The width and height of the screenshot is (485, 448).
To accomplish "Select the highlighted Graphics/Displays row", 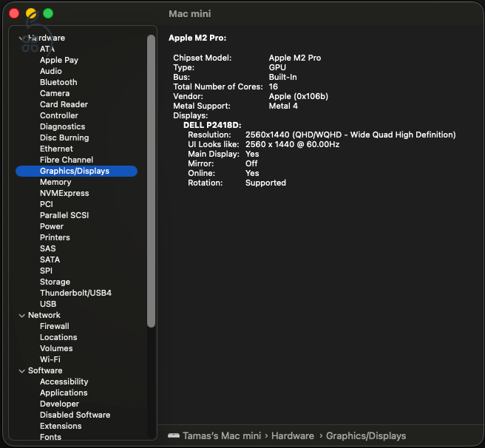I will [x=76, y=171].
